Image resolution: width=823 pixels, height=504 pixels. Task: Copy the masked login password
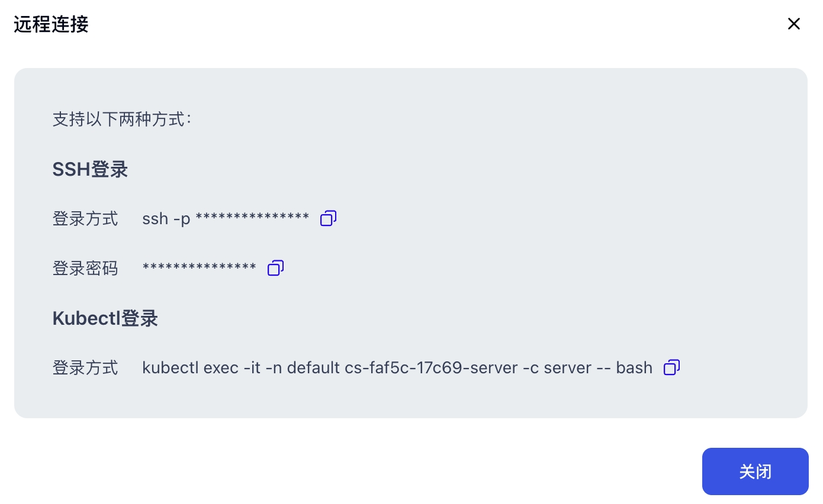pos(275,268)
